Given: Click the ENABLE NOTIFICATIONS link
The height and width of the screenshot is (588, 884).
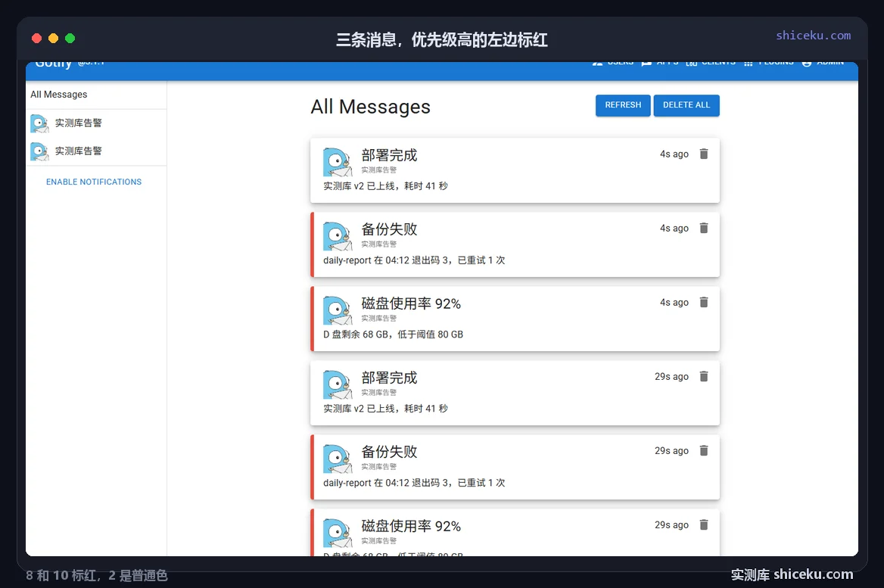Looking at the screenshot, I should (94, 182).
